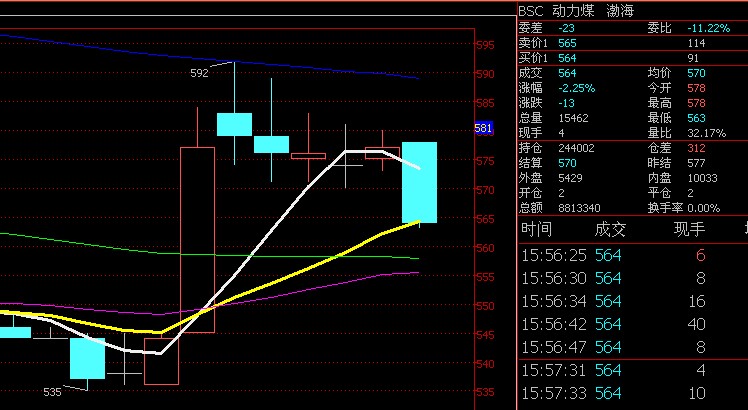This screenshot has width=748, height=410.
Task: Select the 15:56:34 tick row
Action: tap(633, 301)
